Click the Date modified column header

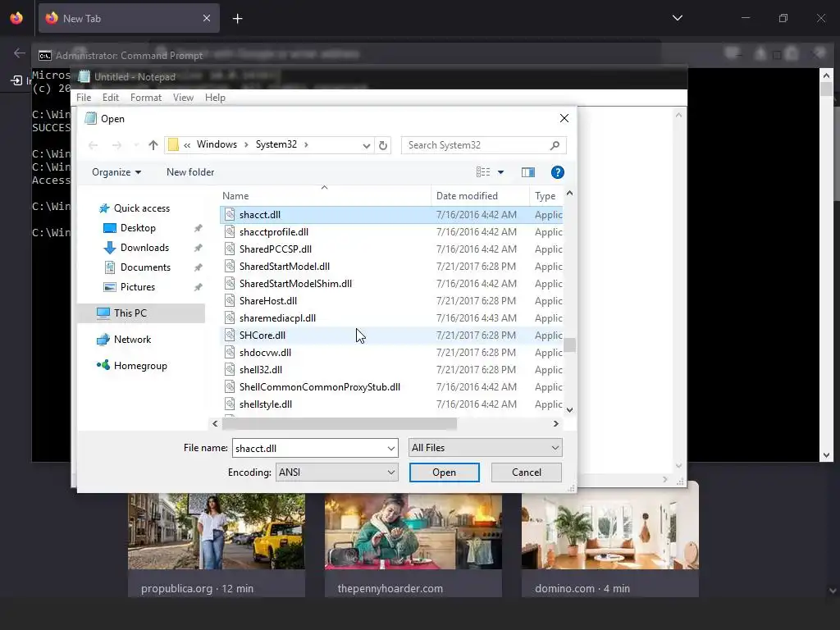point(480,196)
